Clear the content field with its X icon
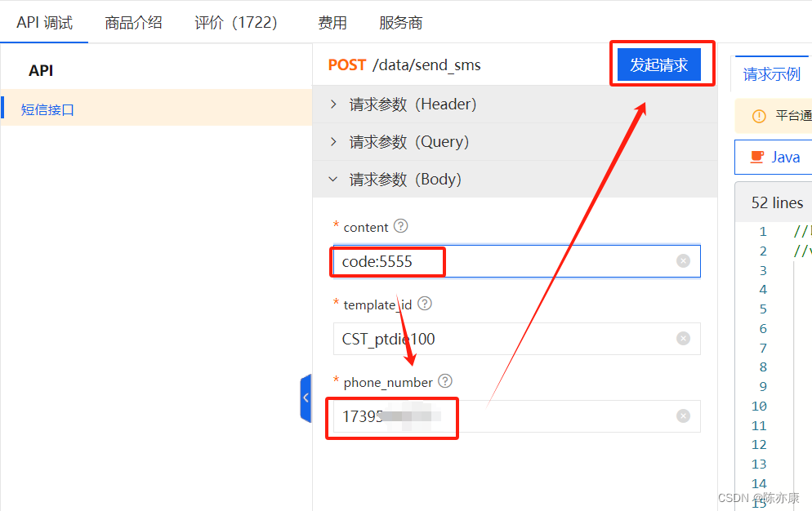The image size is (812, 511). 683,261
